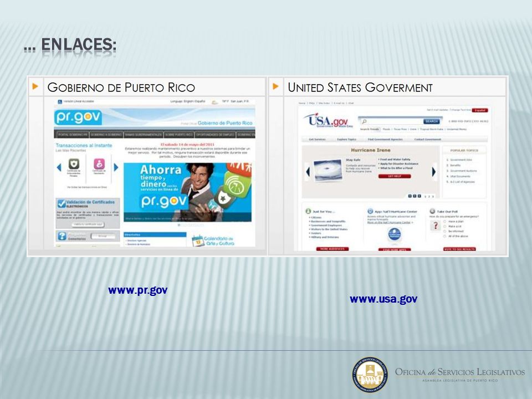Click the weather icon beside San Juan, P.R.
This screenshot has width=532, height=399.
pos(214,102)
